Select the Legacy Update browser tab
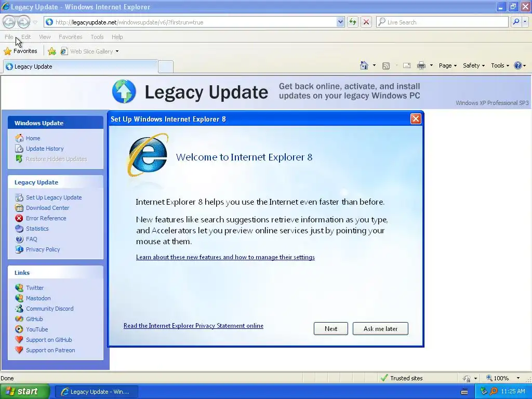This screenshot has width=532, height=399. click(x=81, y=66)
